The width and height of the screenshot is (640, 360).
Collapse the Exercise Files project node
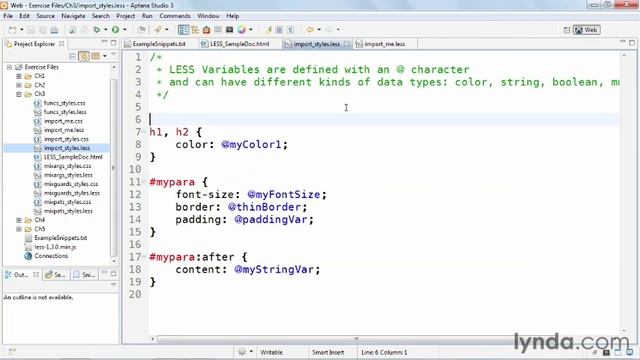click(9, 67)
